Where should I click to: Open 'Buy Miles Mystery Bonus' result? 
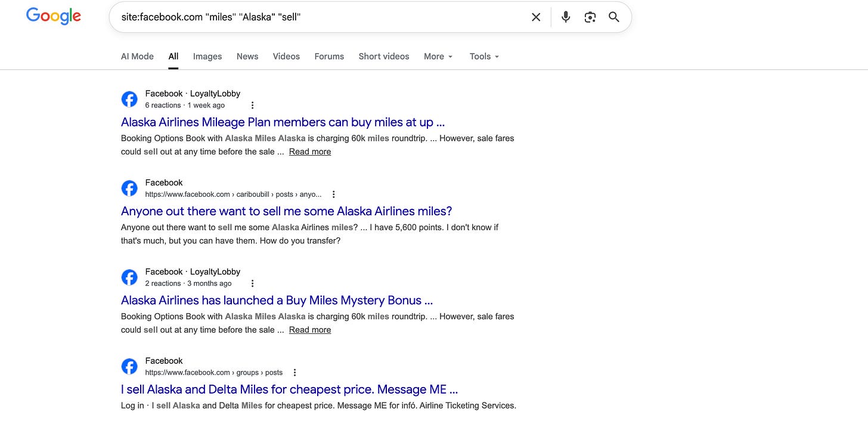(277, 301)
